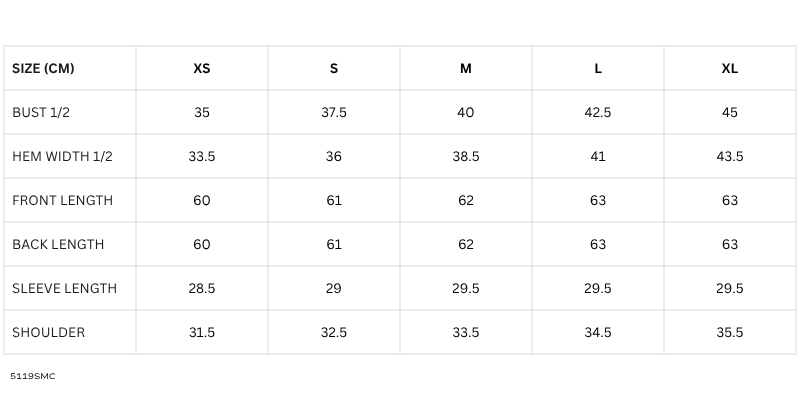Click the SLEEVE LENGTH row label

[x=64, y=289]
